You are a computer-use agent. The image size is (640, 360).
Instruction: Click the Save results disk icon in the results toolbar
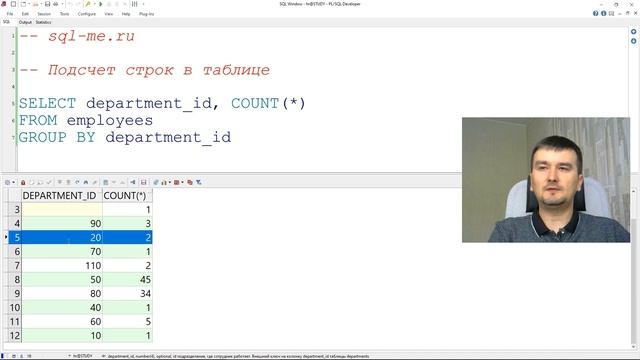[143, 182]
